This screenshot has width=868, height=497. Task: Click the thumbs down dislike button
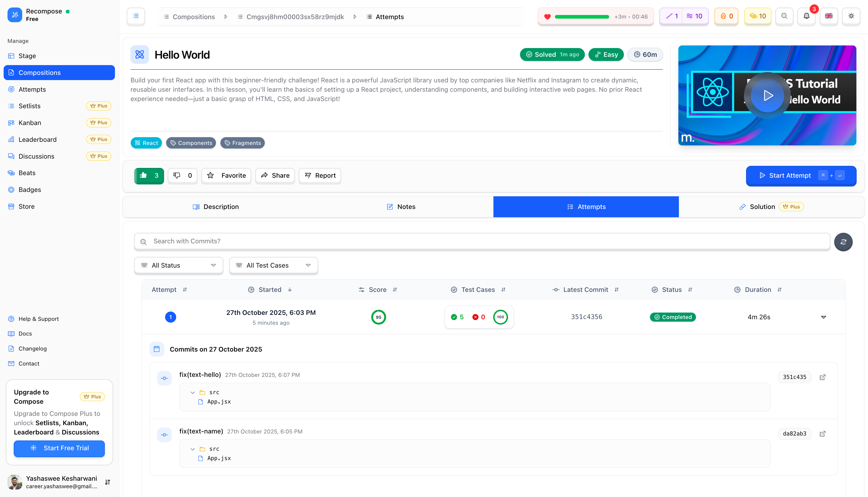click(x=183, y=175)
